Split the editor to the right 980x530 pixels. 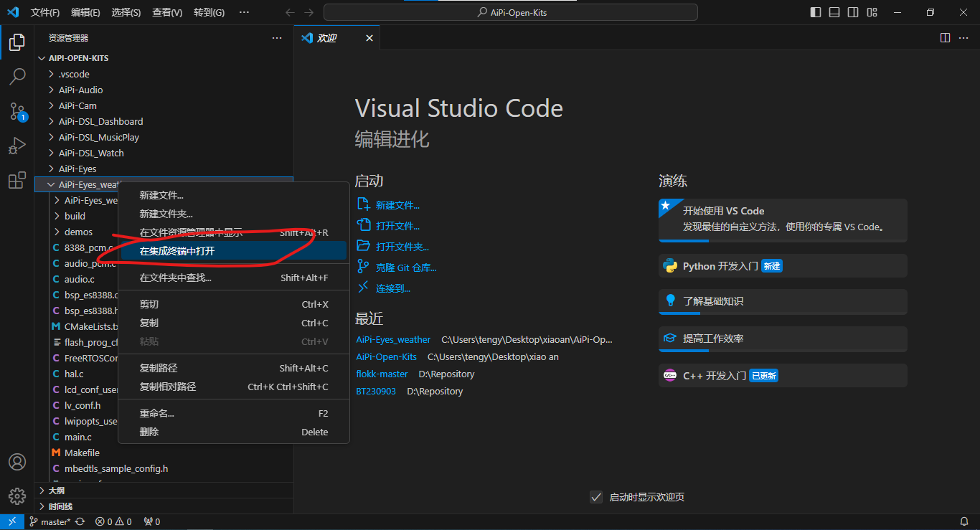(x=945, y=37)
